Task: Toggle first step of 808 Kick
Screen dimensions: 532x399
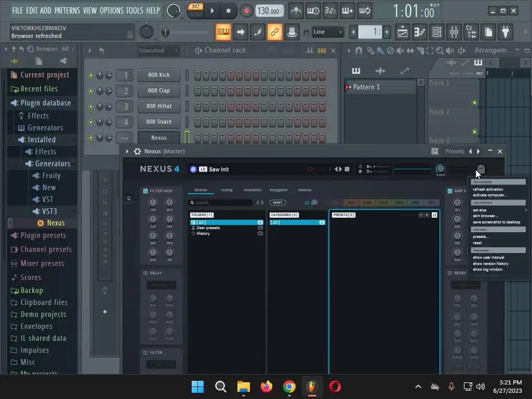Action: click(x=197, y=75)
